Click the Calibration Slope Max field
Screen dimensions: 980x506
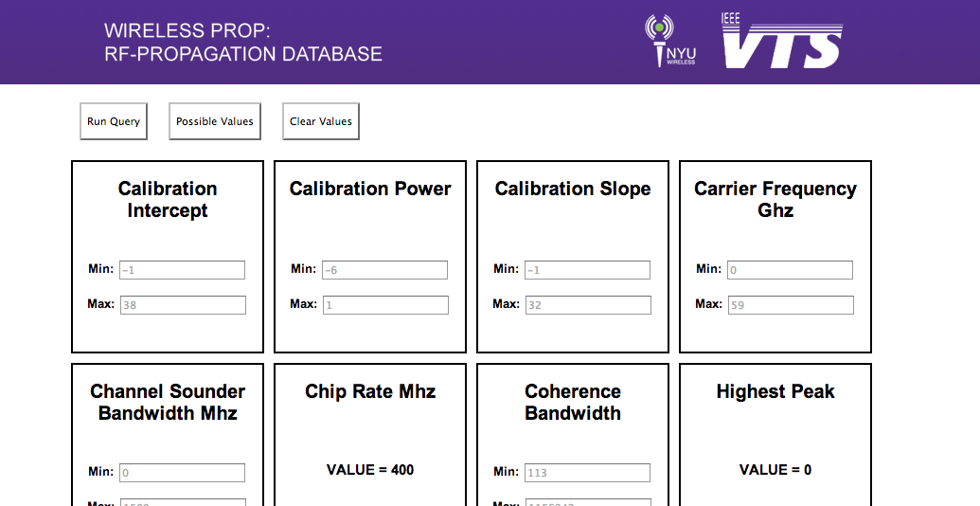click(587, 305)
